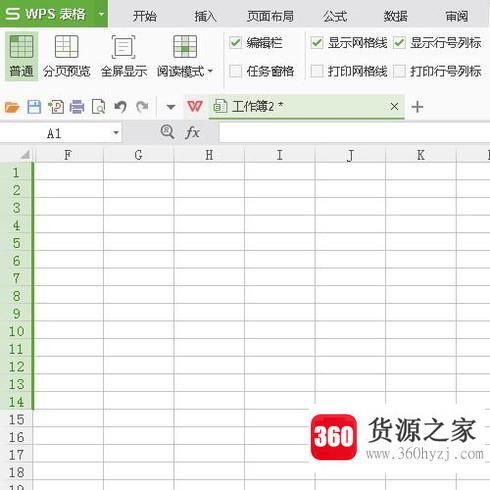Expand the WPS 表格 menu dropdown arrow
490x490 pixels.
coord(101,14)
